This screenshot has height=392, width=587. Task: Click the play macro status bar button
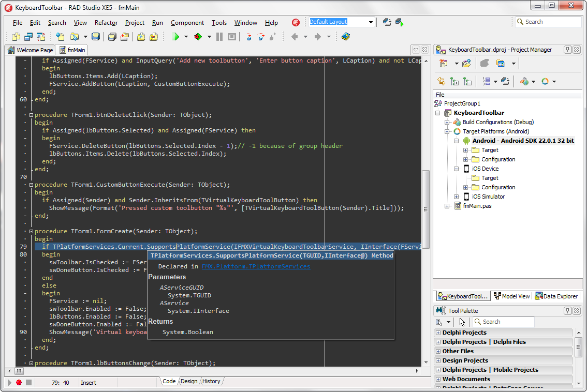pos(9,382)
